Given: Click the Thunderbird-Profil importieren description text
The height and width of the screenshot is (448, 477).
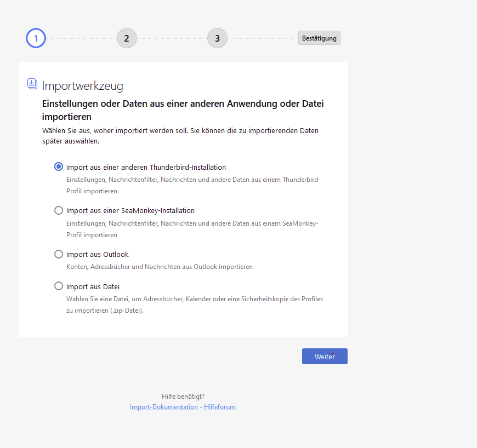Looking at the screenshot, I should 193,185.
